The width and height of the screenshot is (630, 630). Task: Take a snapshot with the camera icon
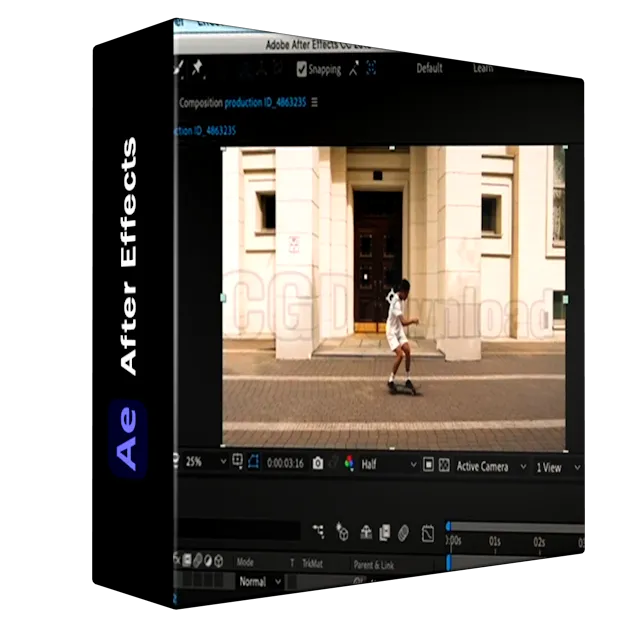click(318, 463)
